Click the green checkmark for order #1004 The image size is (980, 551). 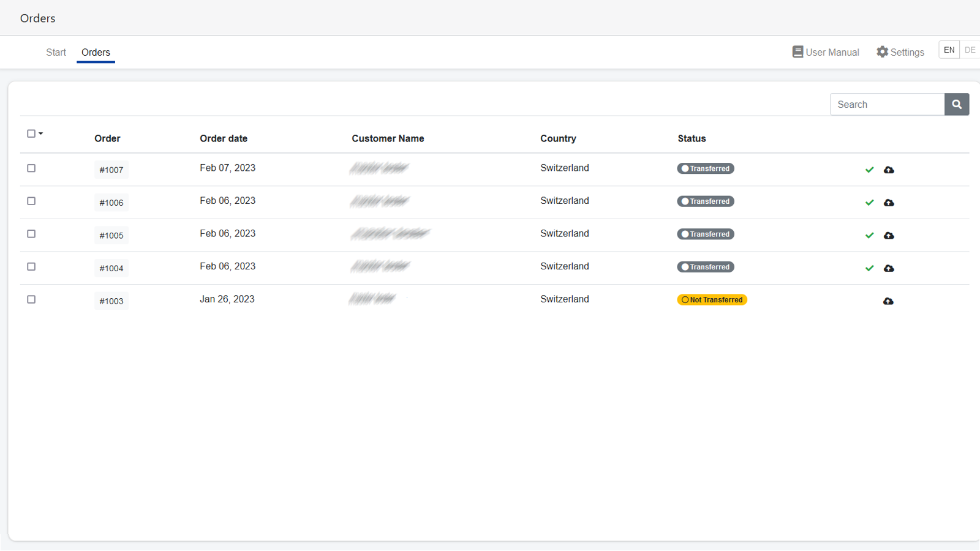(x=869, y=268)
